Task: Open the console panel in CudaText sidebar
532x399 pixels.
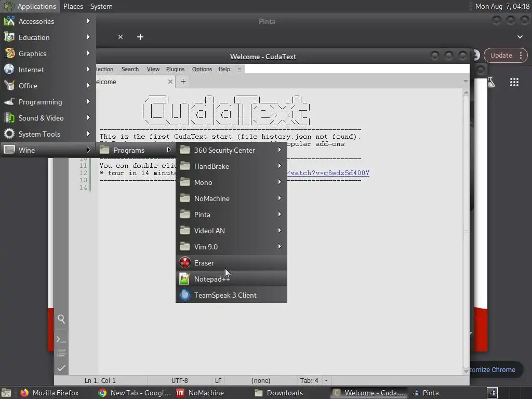Action: [x=61, y=339]
